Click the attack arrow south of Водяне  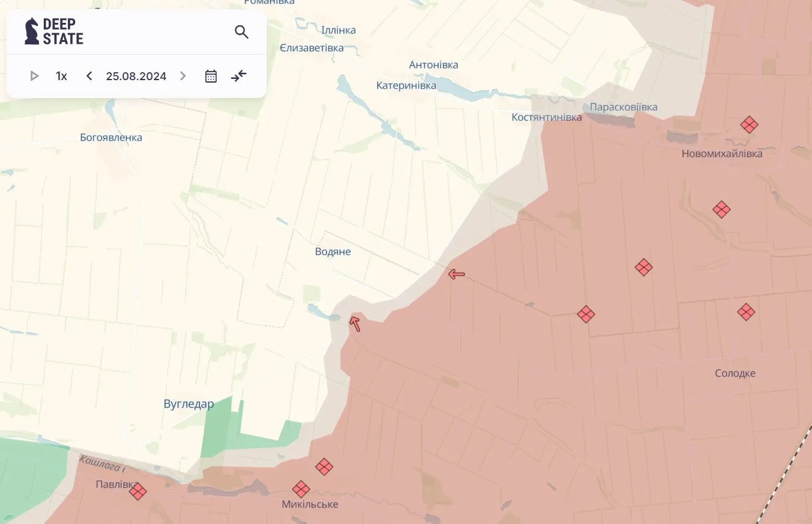pos(355,324)
